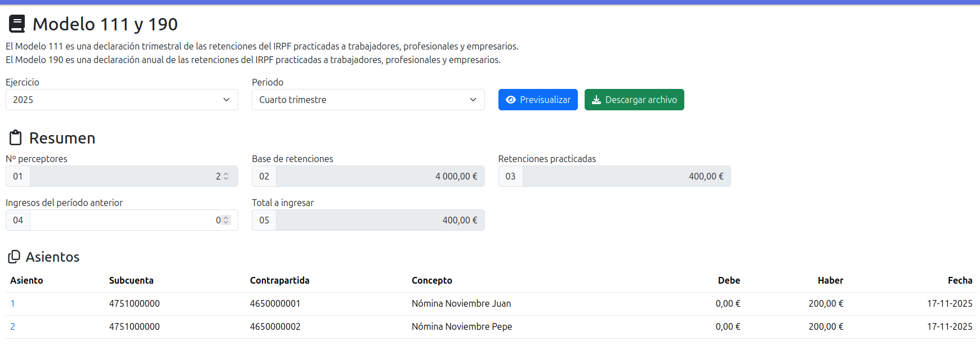Click the Base de retenciones field
The height and width of the screenshot is (345, 980).
click(380, 176)
